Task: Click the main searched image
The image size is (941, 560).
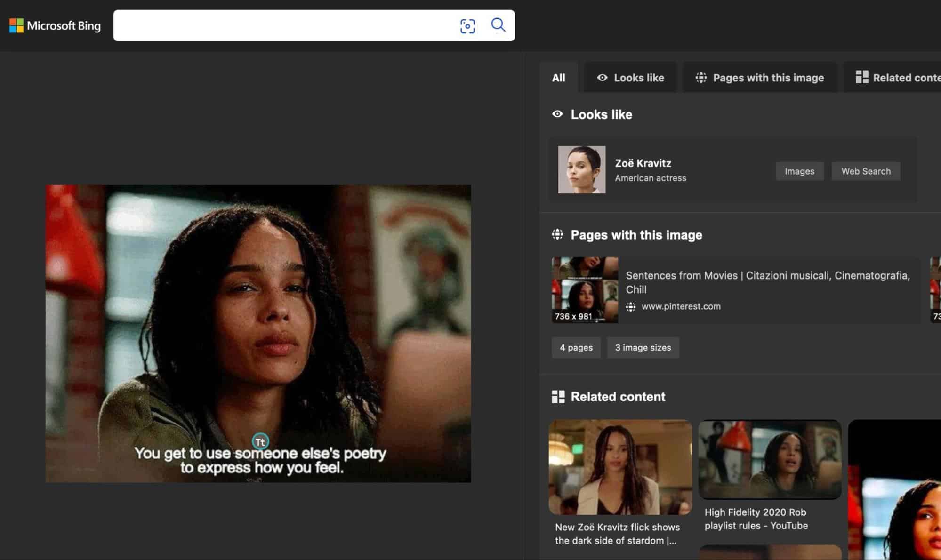Action: pos(258,334)
